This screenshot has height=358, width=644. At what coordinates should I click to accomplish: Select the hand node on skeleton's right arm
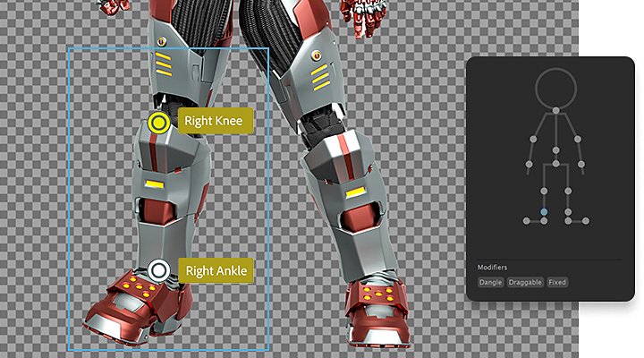coord(581,165)
